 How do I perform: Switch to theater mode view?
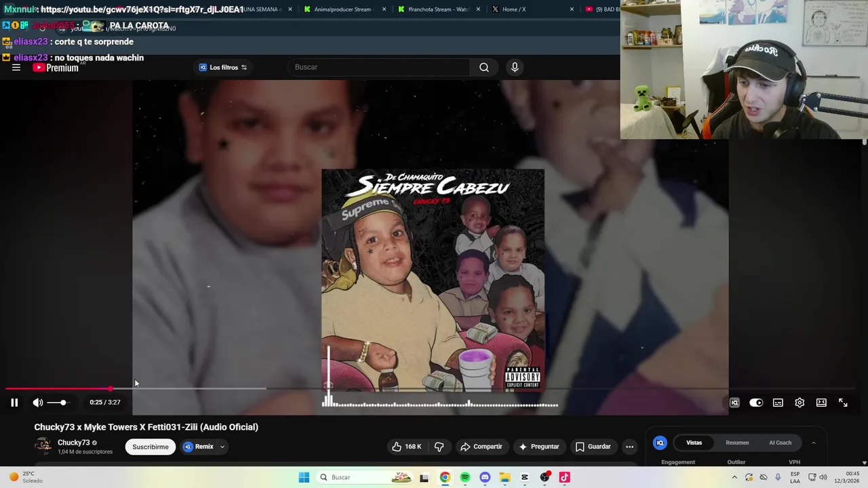821,403
